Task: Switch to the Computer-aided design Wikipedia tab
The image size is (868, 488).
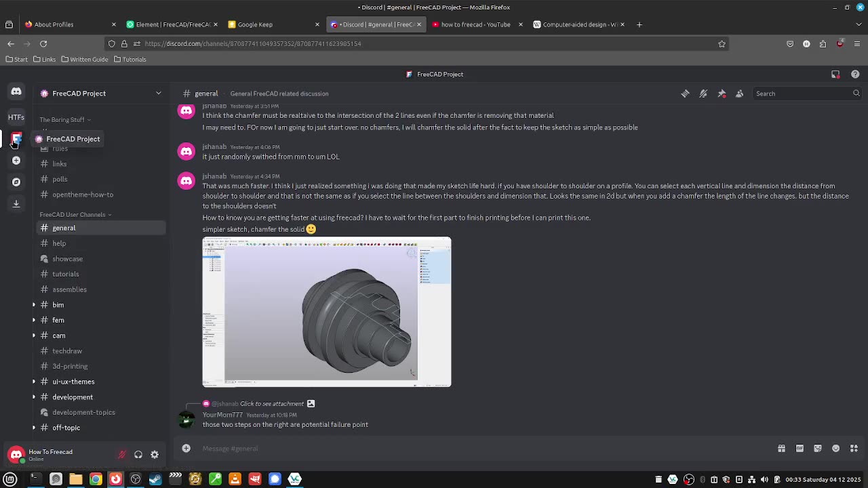Action: click(x=578, y=24)
